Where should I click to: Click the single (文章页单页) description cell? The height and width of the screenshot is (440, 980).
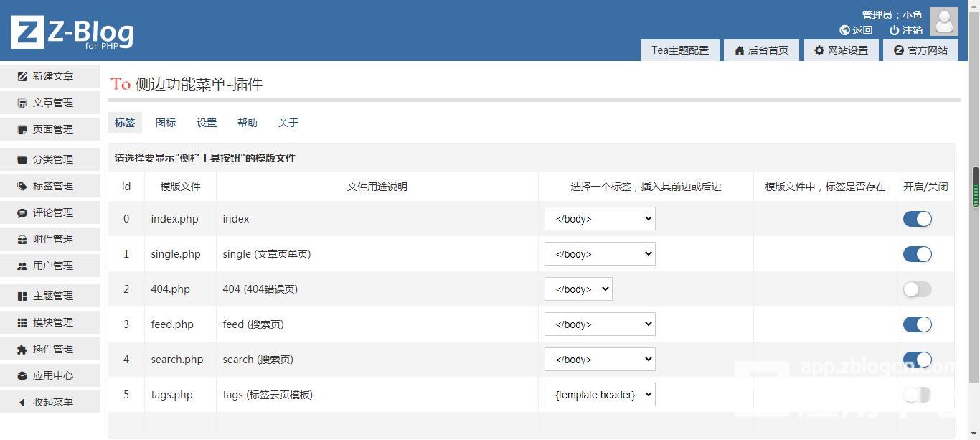(x=377, y=254)
